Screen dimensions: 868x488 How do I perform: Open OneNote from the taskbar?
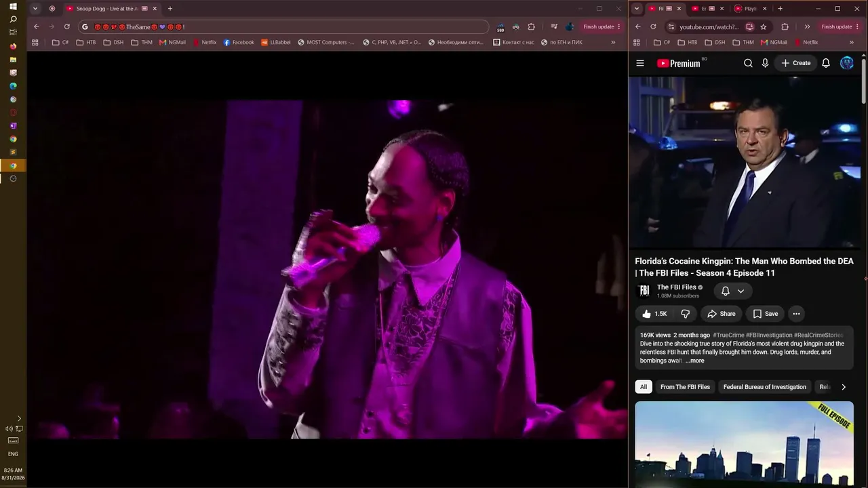(x=13, y=126)
